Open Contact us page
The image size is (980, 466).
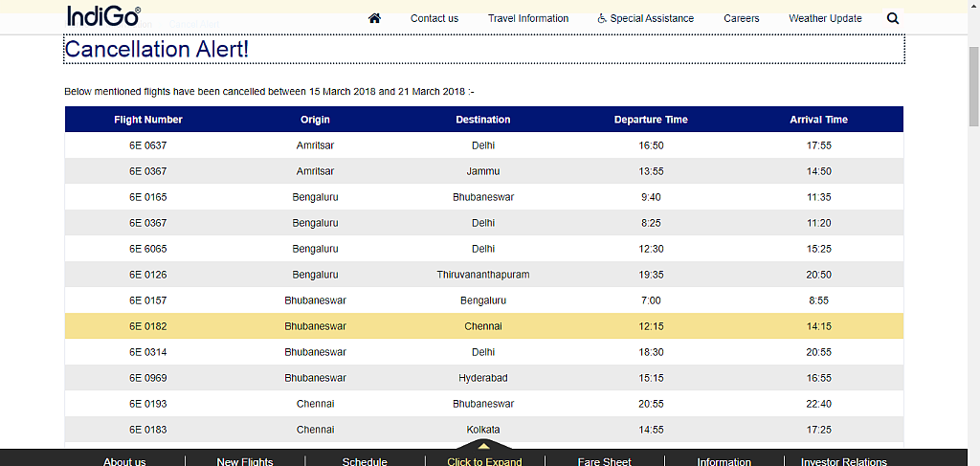click(x=434, y=19)
